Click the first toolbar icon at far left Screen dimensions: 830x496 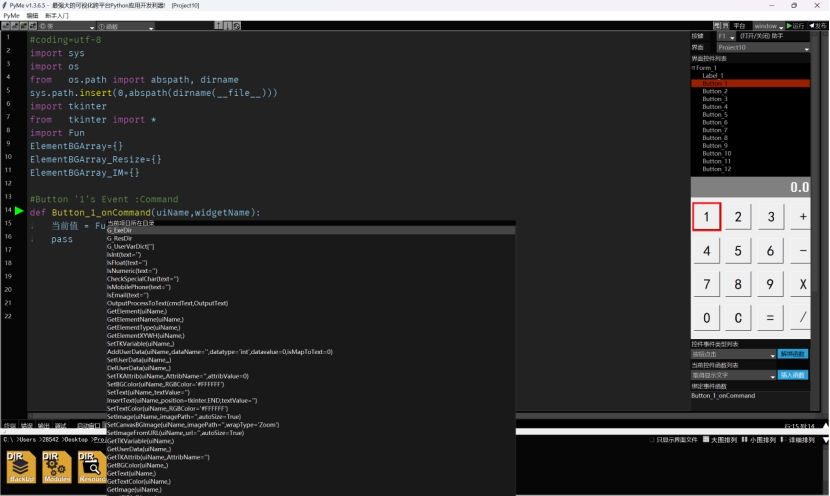(x=5, y=26)
